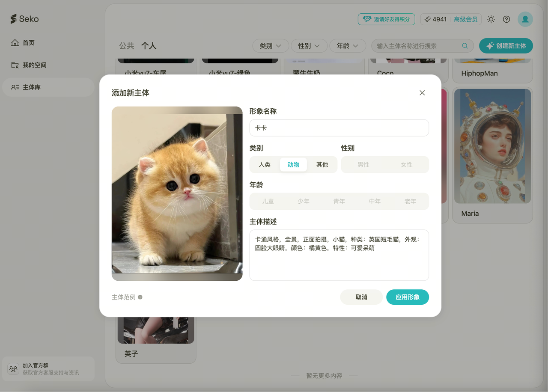Click the 形象名称 input field
The image size is (548, 392).
coord(339,128)
